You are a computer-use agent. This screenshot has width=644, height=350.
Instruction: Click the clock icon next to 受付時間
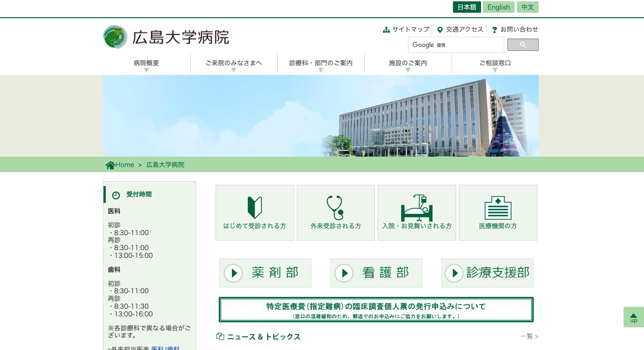click(116, 195)
